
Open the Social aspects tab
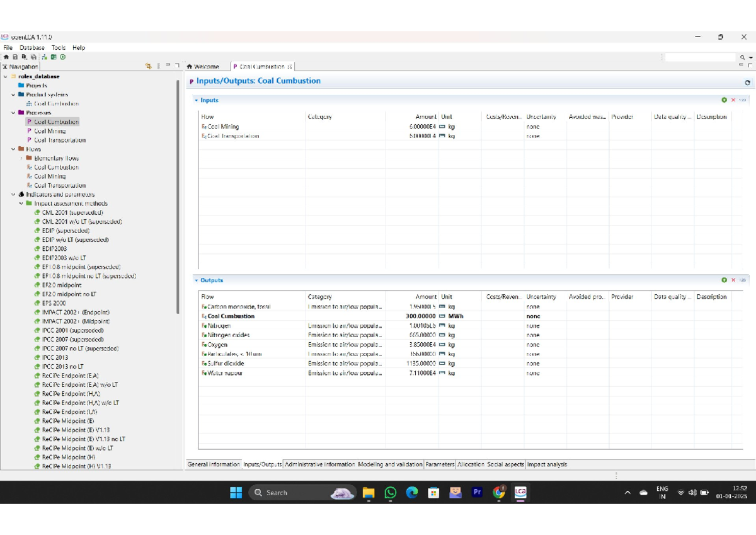[505, 464]
